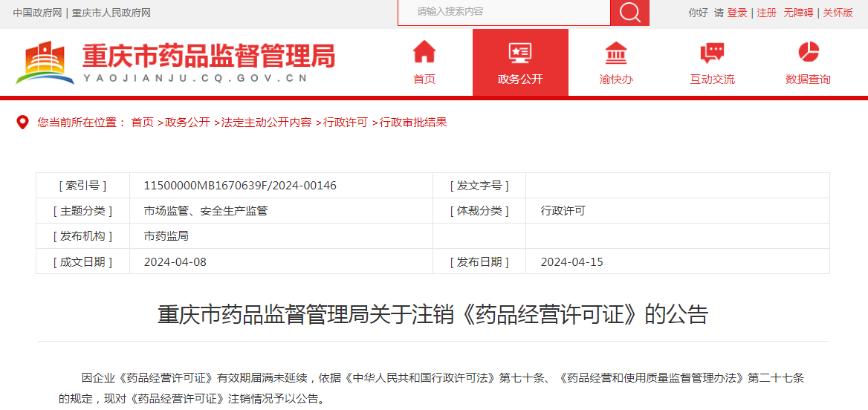Image resolution: width=868 pixels, height=410 pixels.
Task: Focus the 请输入搜索内容 search field
Action: point(504,12)
